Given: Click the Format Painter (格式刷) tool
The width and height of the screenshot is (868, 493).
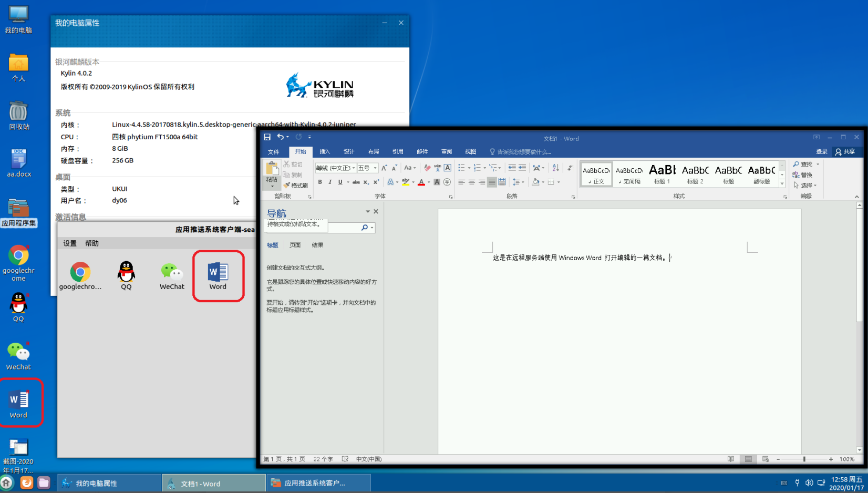Looking at the screenshot, I should point(296,185).
